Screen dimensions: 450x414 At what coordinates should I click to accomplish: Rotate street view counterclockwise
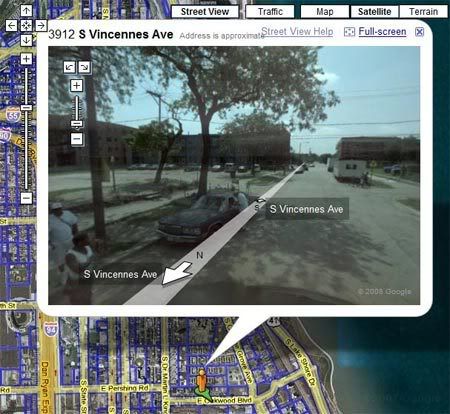click(70, 67)
